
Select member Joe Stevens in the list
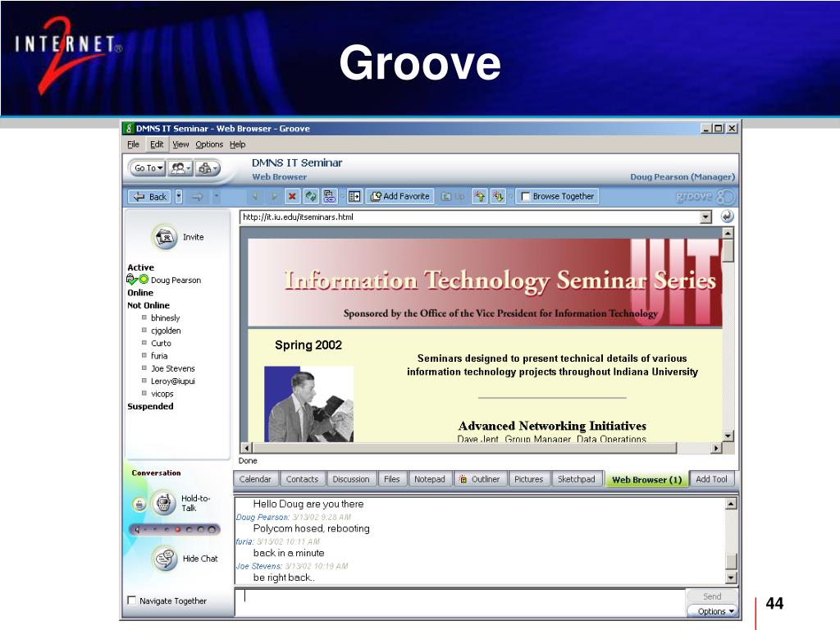tap(172, 368)
